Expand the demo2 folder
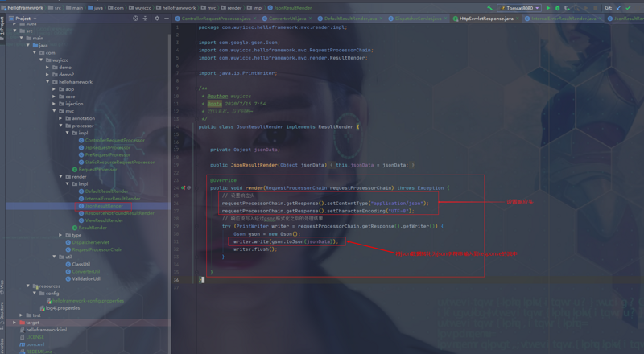Image resolution: width=644 pixels, height=354 pixels. (47, 75)
